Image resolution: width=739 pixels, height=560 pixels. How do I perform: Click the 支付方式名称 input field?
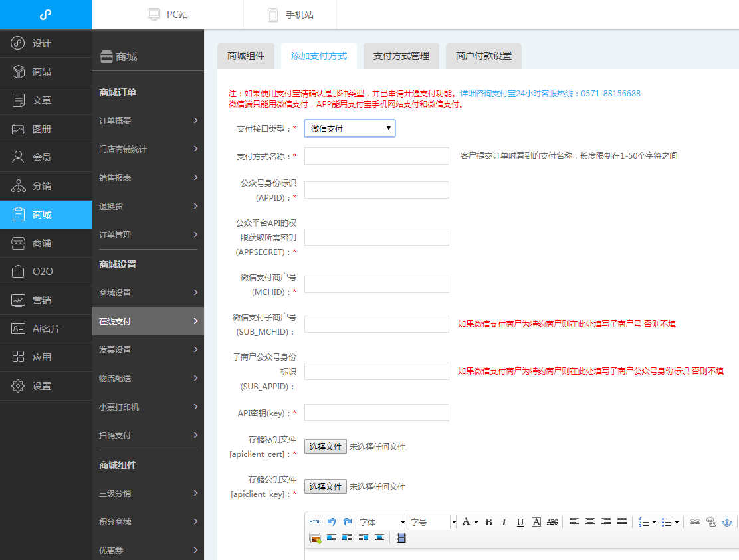click(x=377, y=156)
